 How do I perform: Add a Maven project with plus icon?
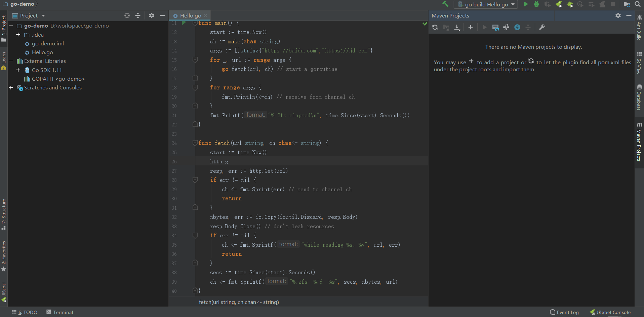click(471, 27)
